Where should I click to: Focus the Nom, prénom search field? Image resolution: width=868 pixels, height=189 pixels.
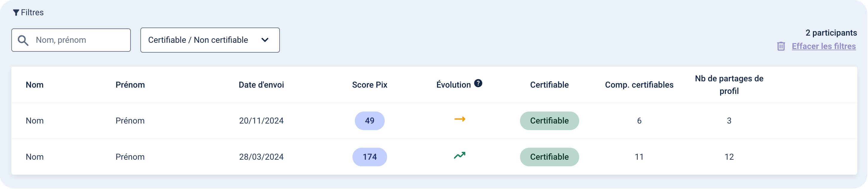pos(71,40)
